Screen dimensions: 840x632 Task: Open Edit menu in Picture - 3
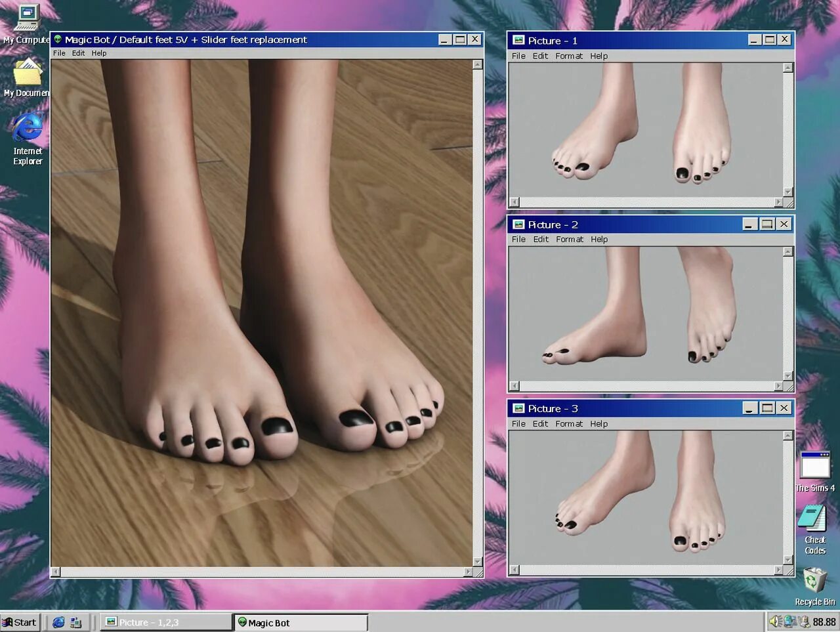click(x=540, y=423)
